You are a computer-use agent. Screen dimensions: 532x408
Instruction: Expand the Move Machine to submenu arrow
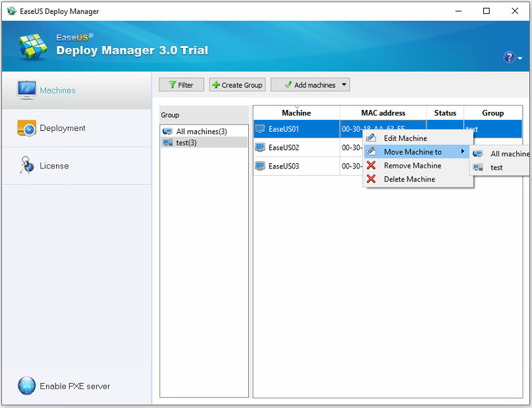463,152
